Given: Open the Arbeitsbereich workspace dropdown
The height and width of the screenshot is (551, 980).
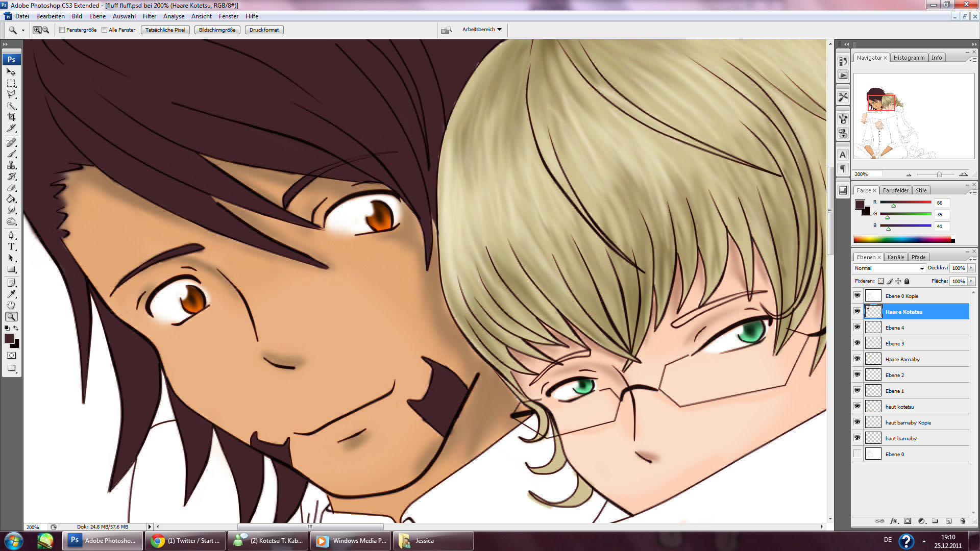Looking at the screenshot, I should (x=482, y=30).
